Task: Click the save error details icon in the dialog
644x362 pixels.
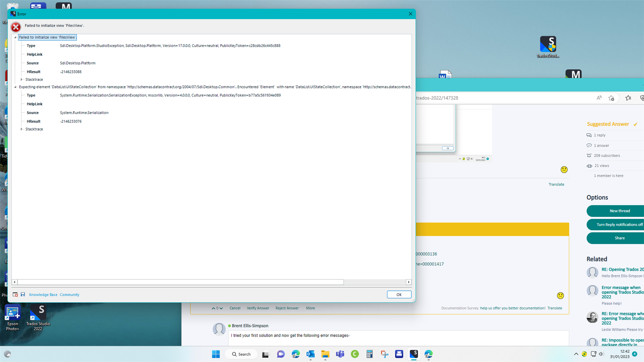Action: (x=23, y=294)
